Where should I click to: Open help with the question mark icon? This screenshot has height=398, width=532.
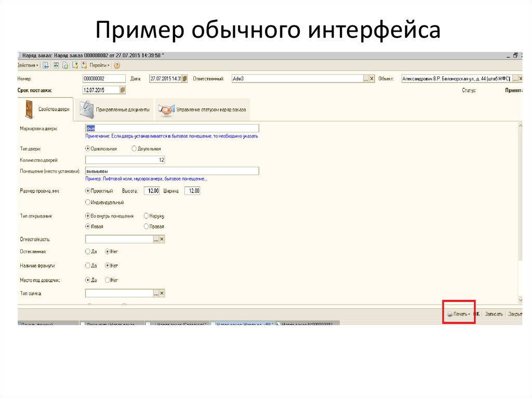(x=117, y=65)
